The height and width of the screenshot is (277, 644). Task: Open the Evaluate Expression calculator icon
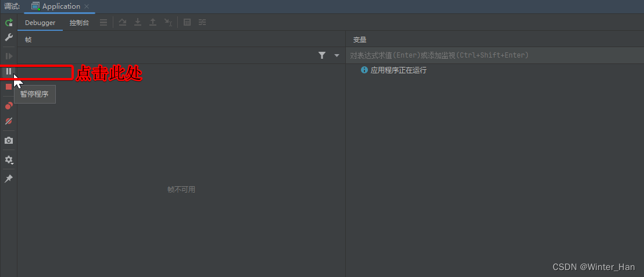tap(187, 22)
